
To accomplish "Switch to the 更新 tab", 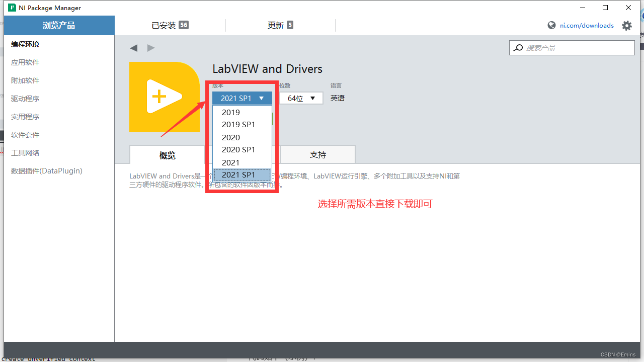I will click(280, 25).
